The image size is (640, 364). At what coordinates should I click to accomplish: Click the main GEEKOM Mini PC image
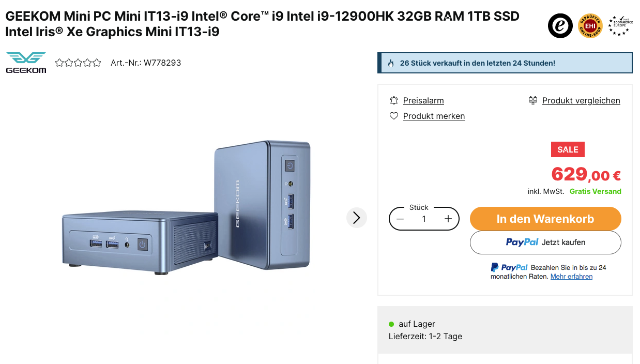point(186,207)
